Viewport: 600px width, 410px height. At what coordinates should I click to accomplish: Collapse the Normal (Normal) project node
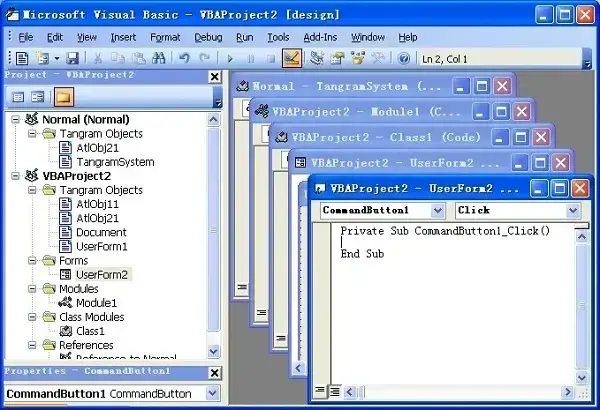pyautogui.click(x=15, y=119)
